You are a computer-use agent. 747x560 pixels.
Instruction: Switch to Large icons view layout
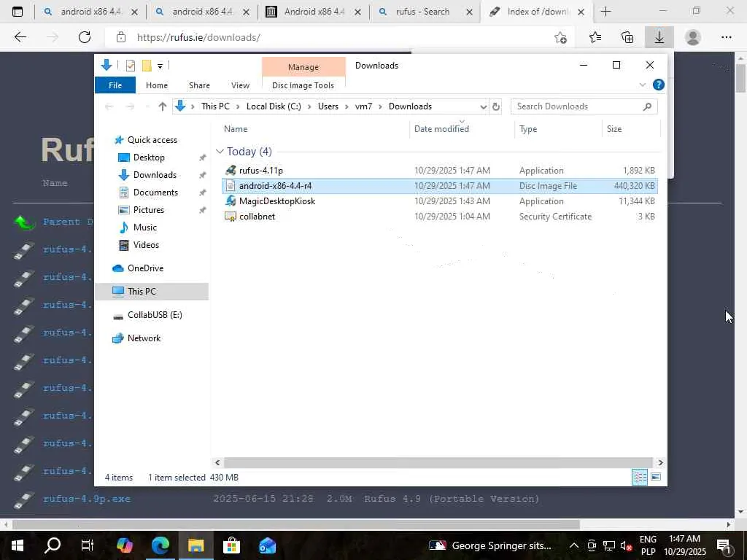pyautogui.click(x=656, y=477)
